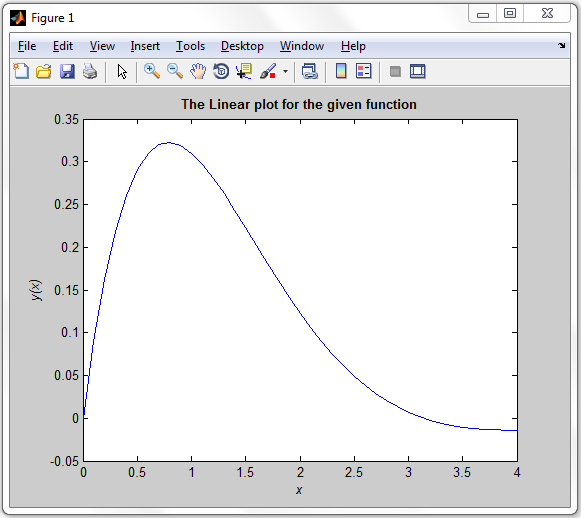Click the plot title 'The Linear plot for the given function'

tap(299, 104)
